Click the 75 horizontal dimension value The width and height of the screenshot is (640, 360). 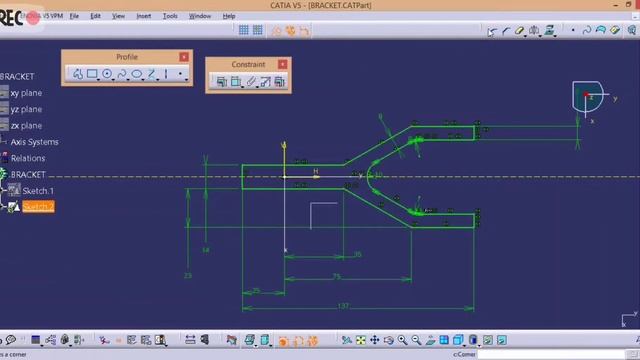click(x=336, y=277)
